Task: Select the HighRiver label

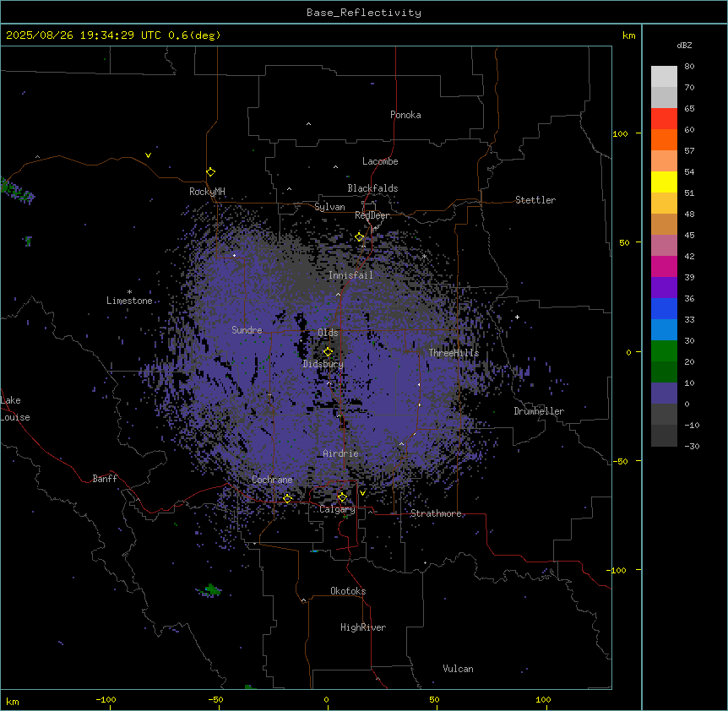Action: [363, 627]
